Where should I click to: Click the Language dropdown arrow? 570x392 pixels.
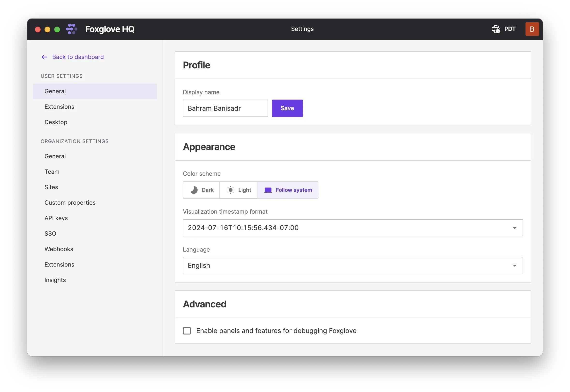click(514, 266)
